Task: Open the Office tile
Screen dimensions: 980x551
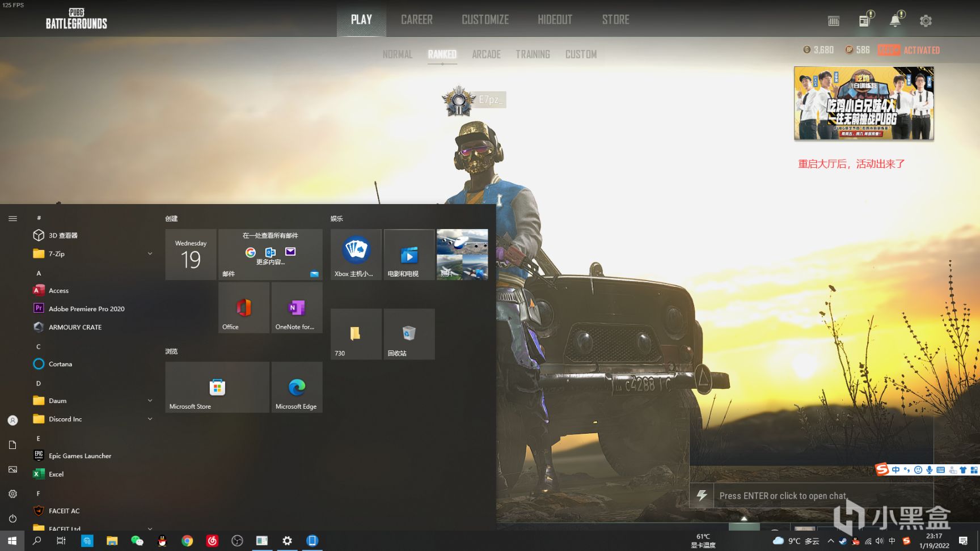Action: coord(244,308)
